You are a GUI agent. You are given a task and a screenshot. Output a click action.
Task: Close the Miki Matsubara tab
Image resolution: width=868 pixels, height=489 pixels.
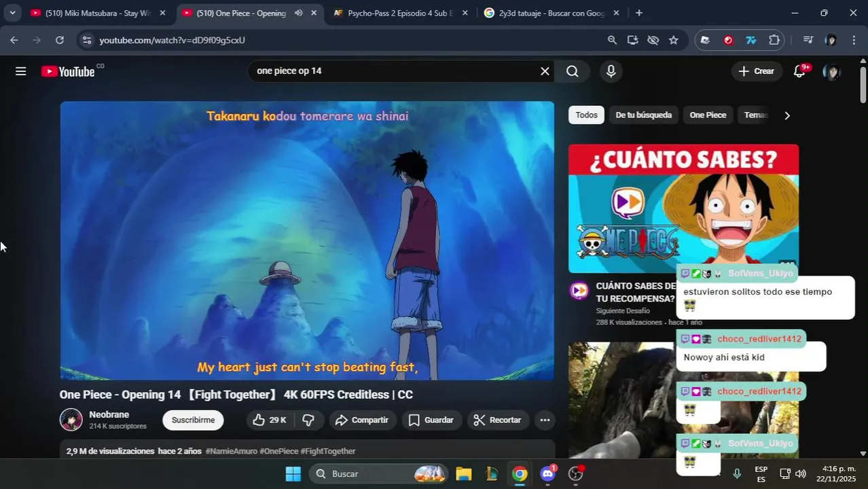[x=162, y=13]
